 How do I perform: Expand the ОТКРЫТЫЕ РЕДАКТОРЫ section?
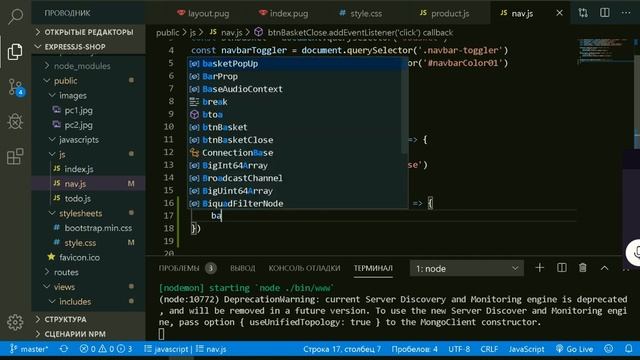coord(89,32)
